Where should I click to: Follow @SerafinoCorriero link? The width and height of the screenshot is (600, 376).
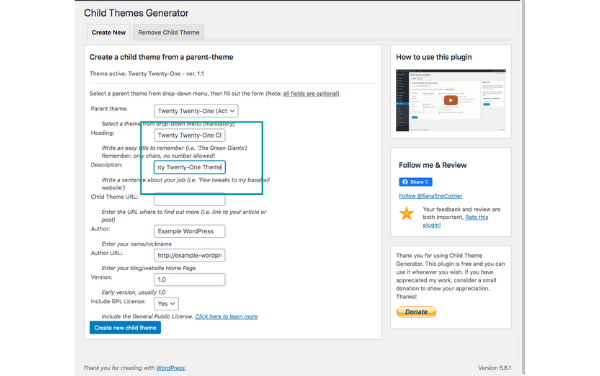(x=430, y=196)
